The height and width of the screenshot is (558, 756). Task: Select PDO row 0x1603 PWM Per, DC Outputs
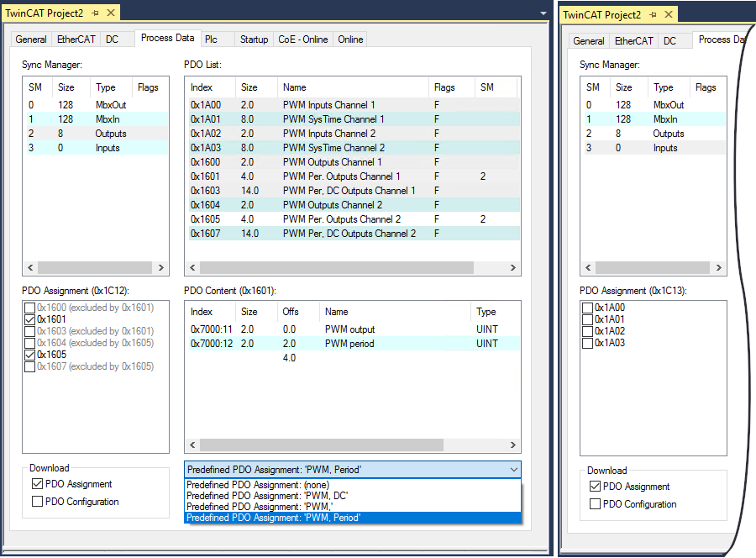pyautogui.click(x=354, y=191)
